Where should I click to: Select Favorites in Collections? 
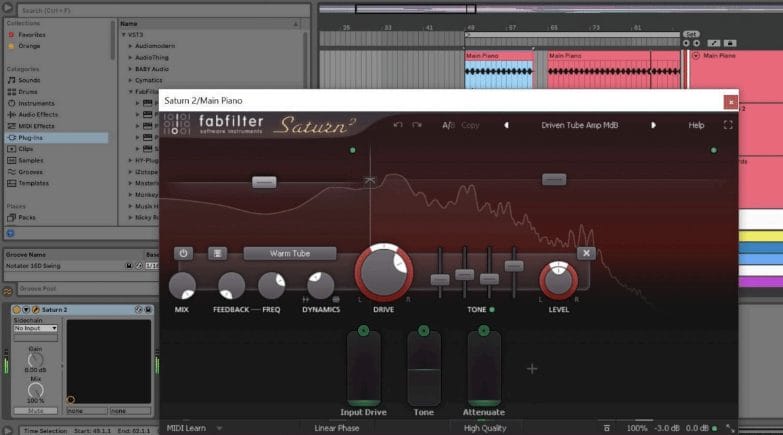coord(32,35)
